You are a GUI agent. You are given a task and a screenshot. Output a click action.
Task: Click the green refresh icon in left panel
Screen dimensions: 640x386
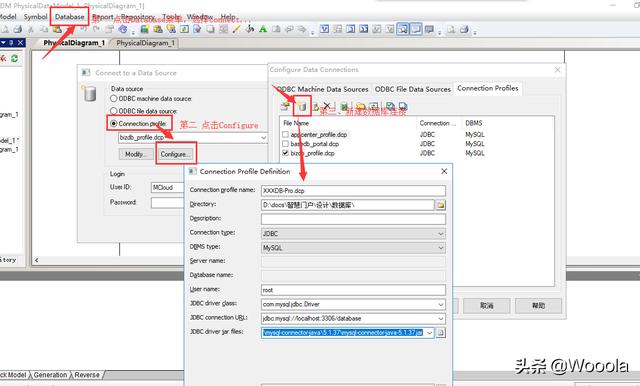point(15,58)
